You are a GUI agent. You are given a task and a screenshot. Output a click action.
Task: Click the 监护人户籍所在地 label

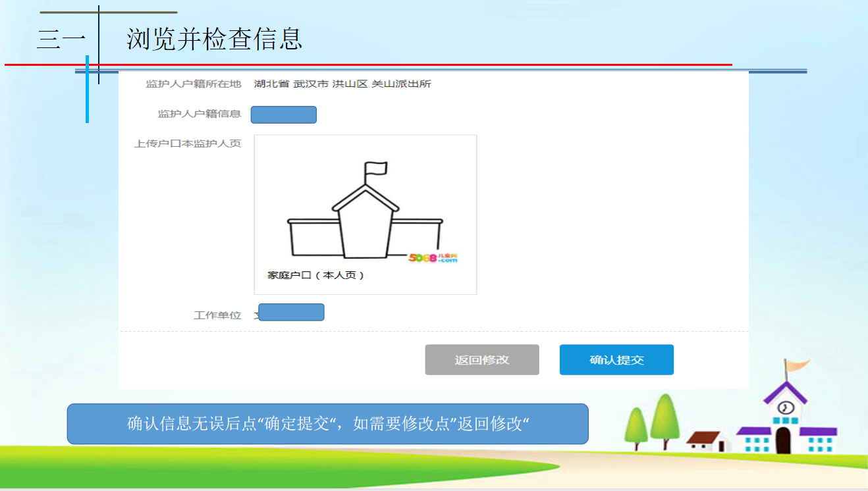pos(193,84)
